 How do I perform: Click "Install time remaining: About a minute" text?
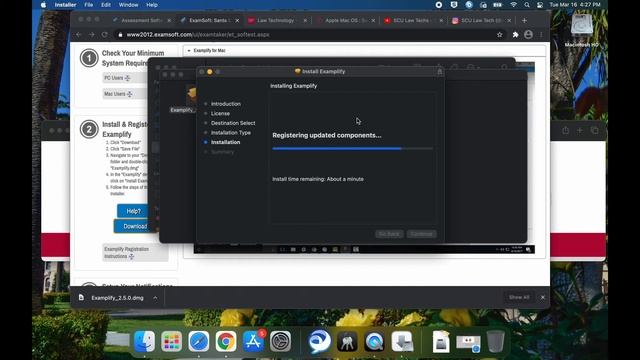tap(318, 179)
